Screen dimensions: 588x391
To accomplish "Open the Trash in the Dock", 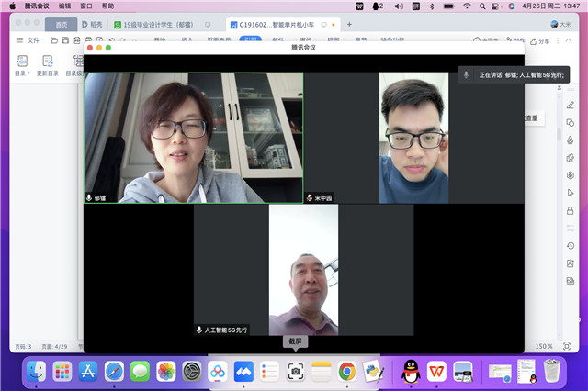I will click(551, 371).
